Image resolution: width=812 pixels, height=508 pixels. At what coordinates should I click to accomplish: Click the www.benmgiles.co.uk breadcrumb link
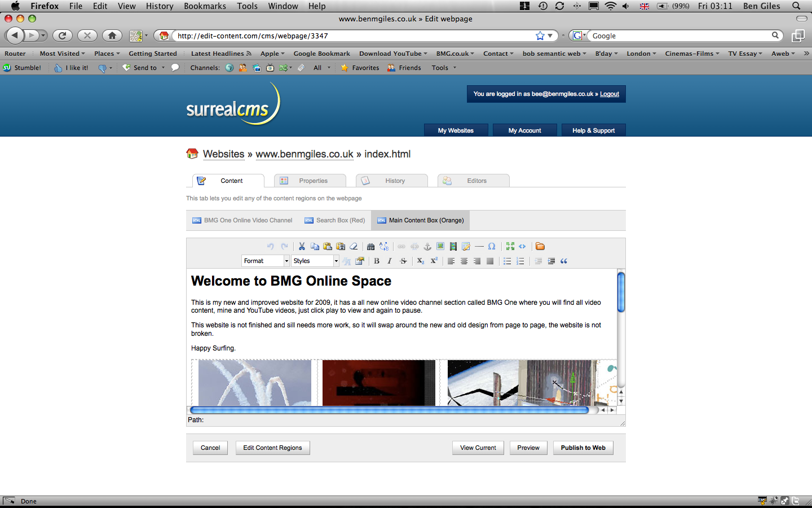(x=304, y=154)
